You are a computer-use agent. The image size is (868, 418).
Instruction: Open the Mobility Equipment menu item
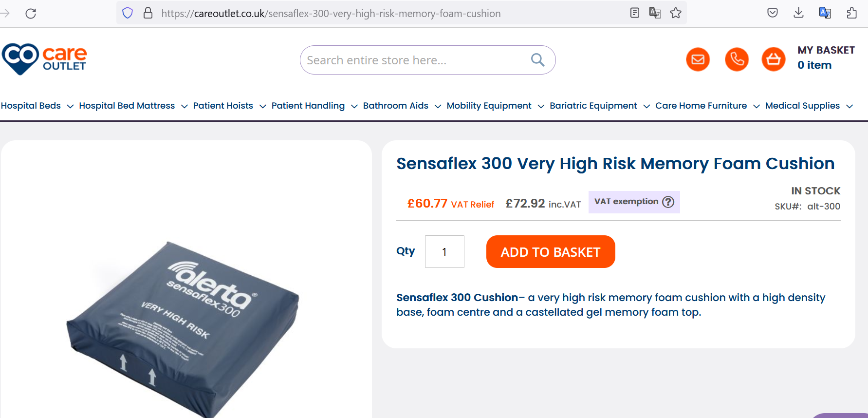click(489, 106)
